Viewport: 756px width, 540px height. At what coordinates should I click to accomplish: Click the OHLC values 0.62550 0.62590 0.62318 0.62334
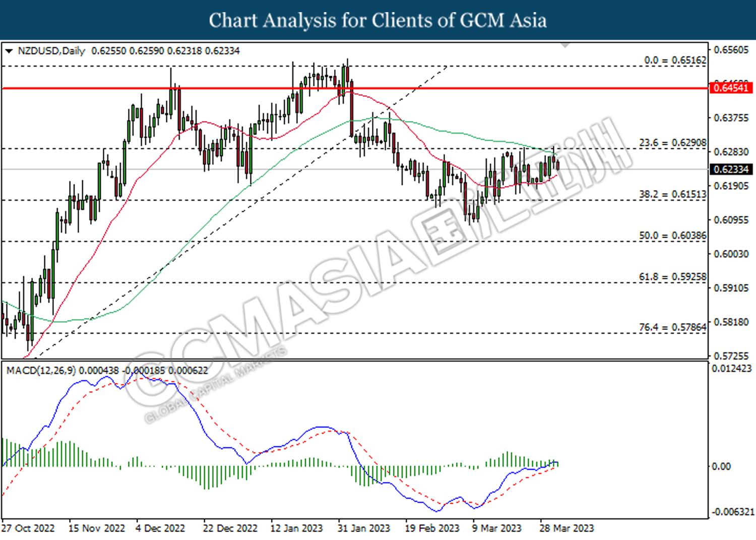click(165, 51)
